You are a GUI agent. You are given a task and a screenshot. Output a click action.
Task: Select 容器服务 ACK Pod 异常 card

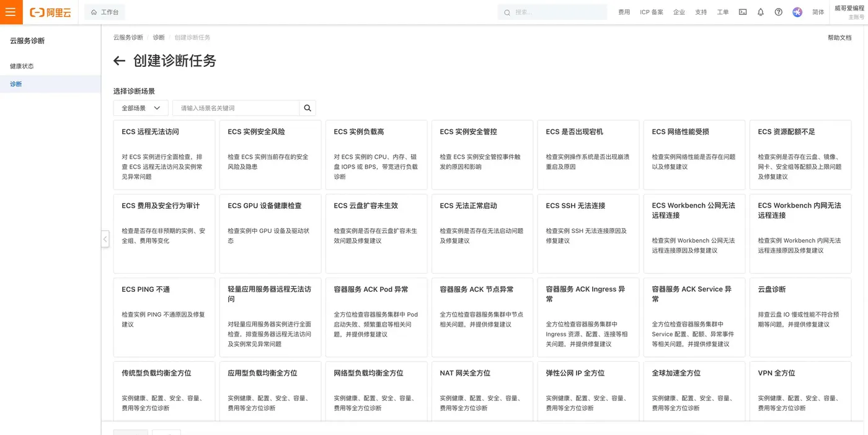point(376,317)
